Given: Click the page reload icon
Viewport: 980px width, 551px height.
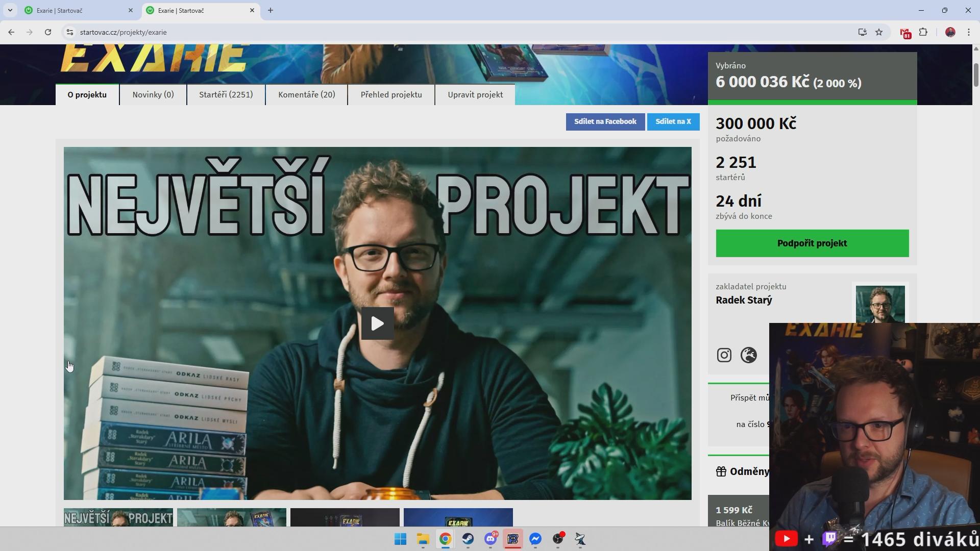Looking at the screenshot, I should tap(48, 32).
